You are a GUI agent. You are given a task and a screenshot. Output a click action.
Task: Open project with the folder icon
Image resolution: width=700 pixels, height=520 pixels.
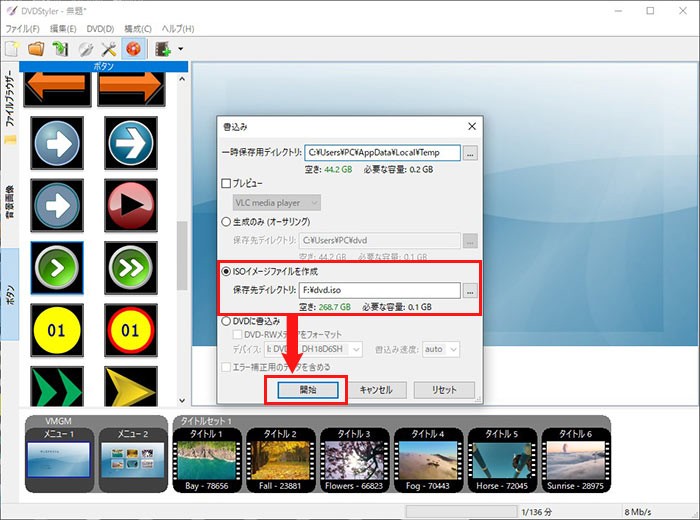[x=36, y=49]
